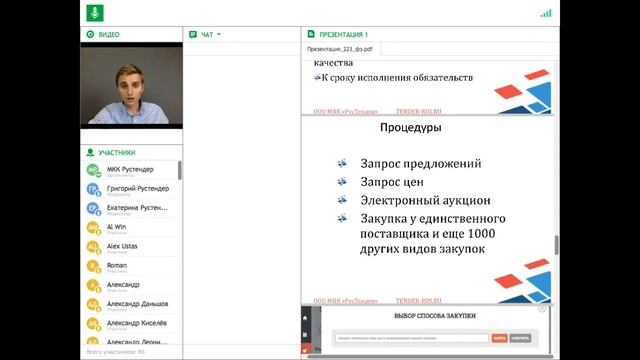Click the ВИДЕО panel header label
This screenshot has width=640, height=360.
coord(109,35)
